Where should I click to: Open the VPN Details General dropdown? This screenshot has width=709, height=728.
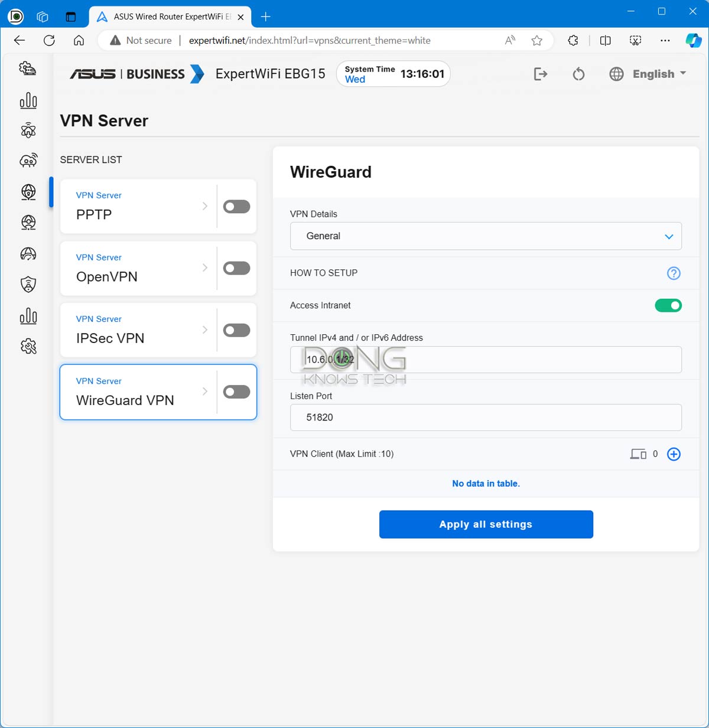coord(486,236)
